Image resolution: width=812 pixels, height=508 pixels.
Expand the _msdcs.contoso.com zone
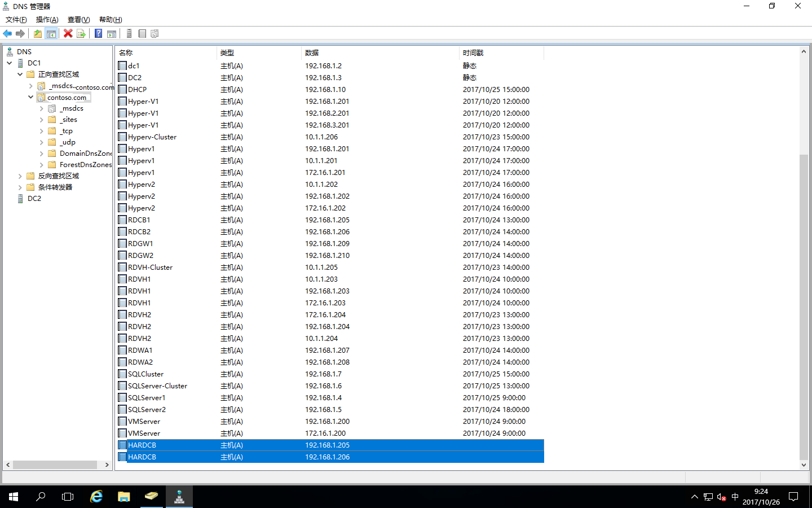tap(31, 86)
